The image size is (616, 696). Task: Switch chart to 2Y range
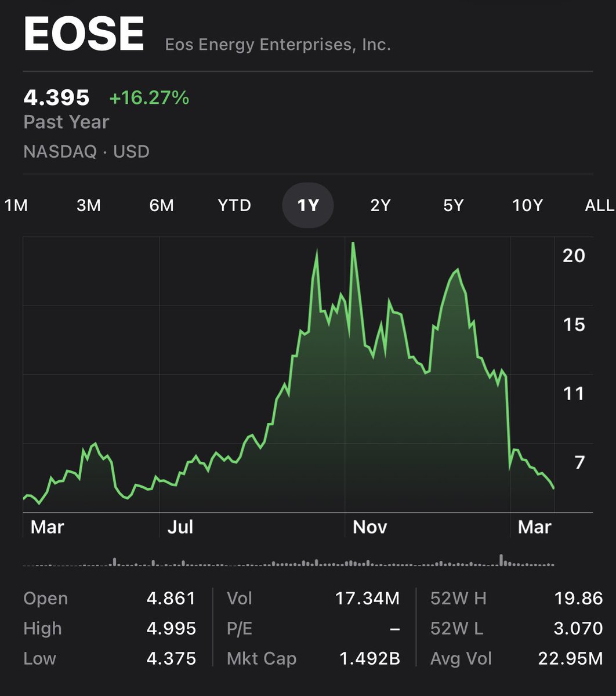[x=381, y=205]
